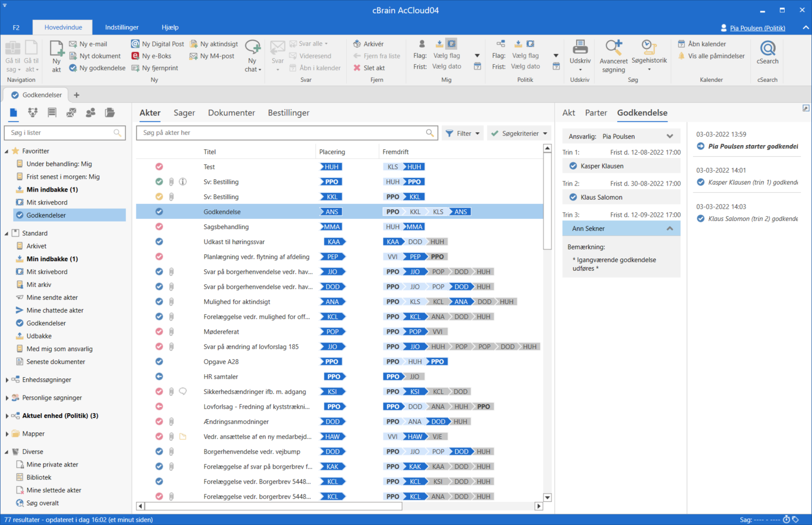Viewport: 812px width, 525px height.
Task: Open the status bar tag icon
Action: (x=795, y=520)
